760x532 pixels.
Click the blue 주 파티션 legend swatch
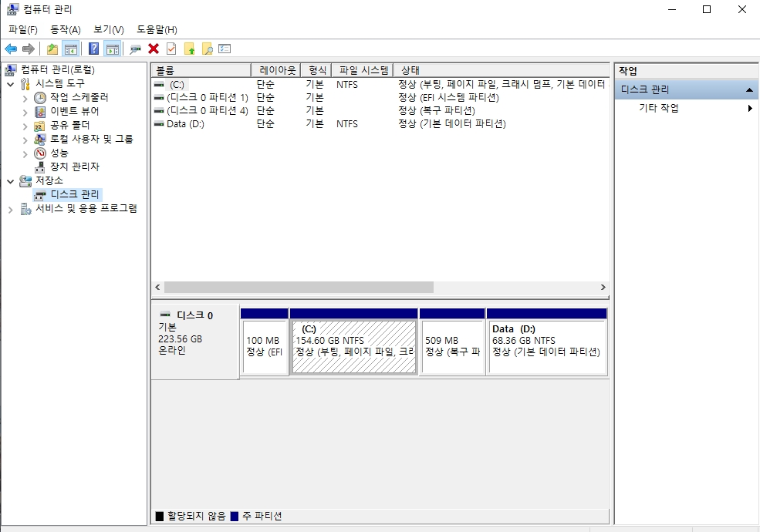[235, 517]
